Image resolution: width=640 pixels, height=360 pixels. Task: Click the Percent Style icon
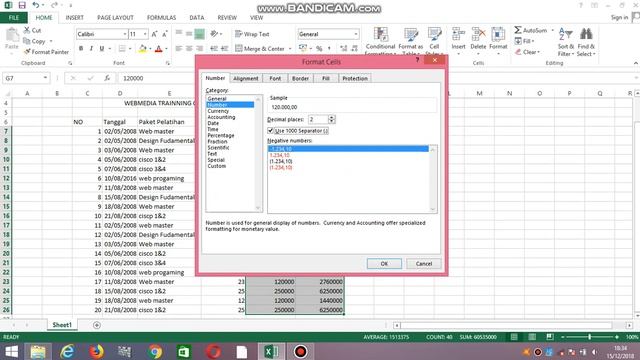coord(319,49)
